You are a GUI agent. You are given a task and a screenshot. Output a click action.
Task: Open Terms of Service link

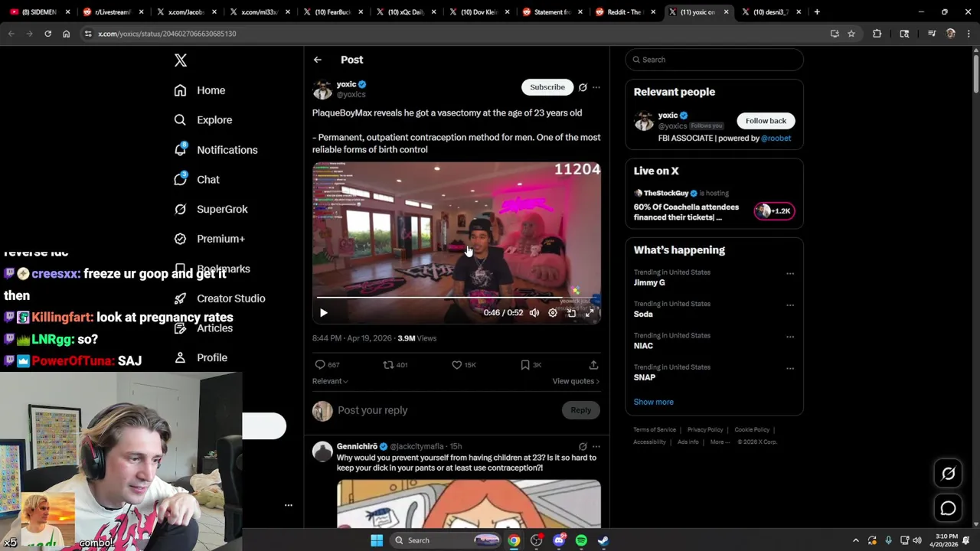click(655, 430)
